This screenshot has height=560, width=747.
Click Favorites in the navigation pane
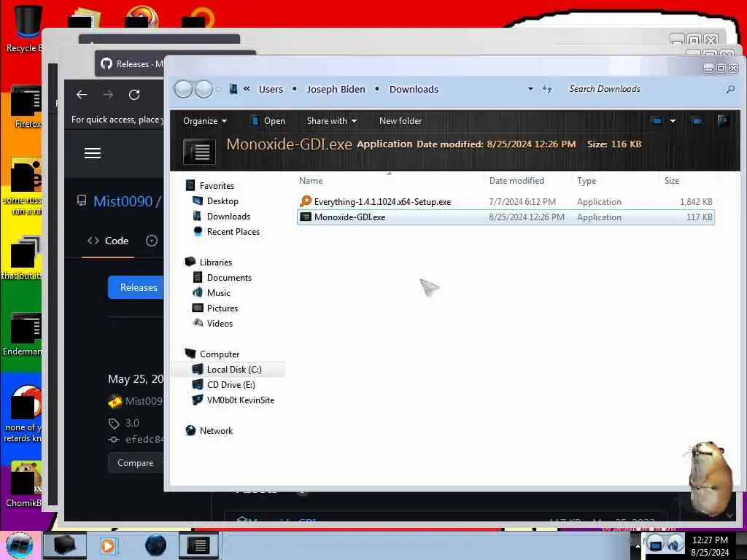pyautogui.click(x=217, y=186)
